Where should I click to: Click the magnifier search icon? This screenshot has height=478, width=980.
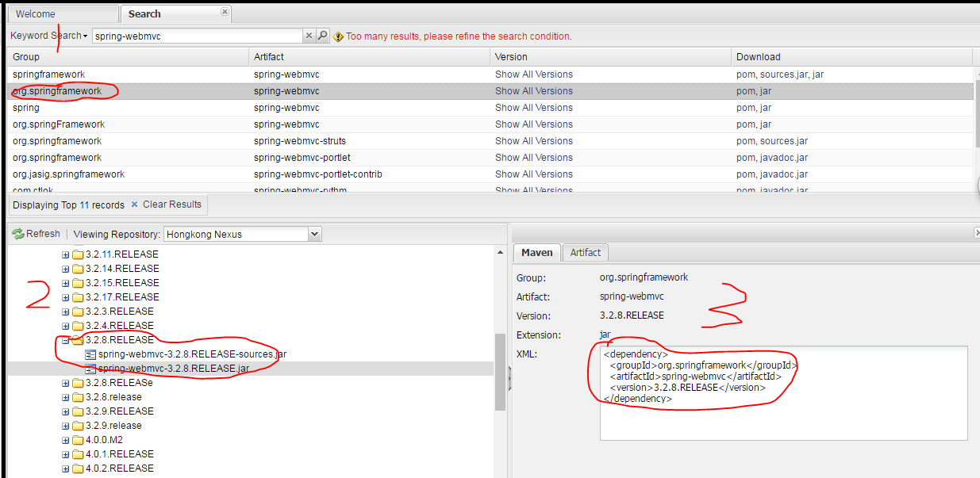tap(322, 36)
